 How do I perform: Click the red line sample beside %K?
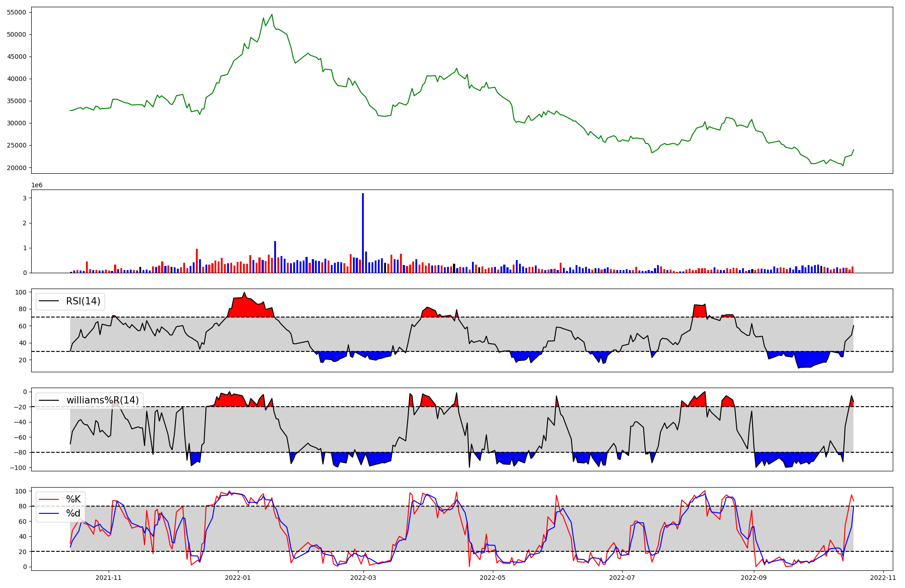[49, 499]
